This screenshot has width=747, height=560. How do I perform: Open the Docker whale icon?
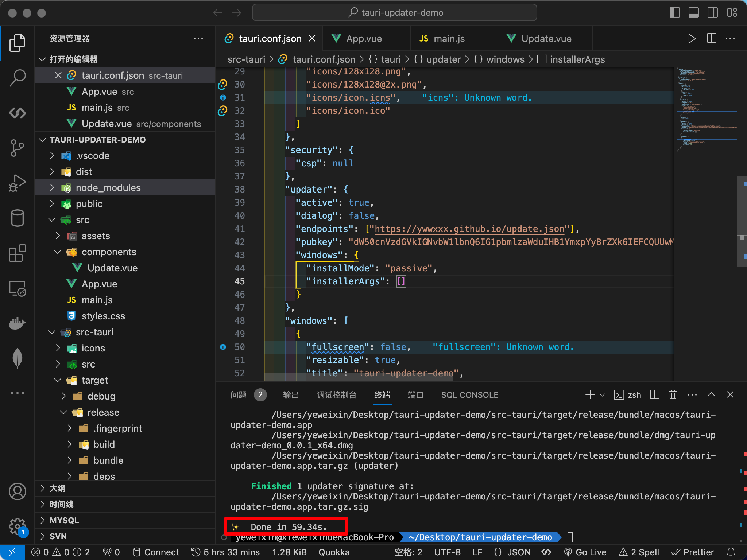(x=17, y=323)
